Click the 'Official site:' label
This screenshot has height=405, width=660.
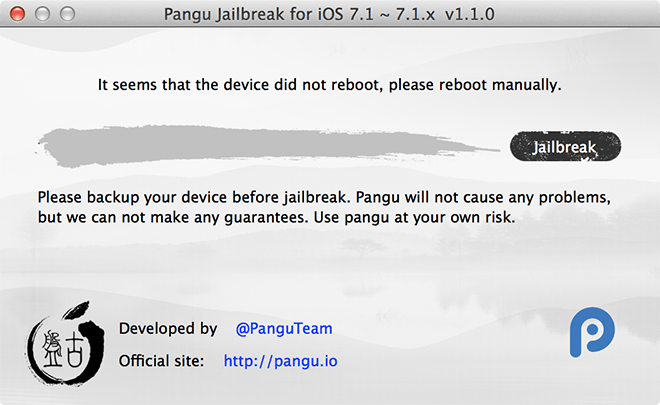click(161, 361)
